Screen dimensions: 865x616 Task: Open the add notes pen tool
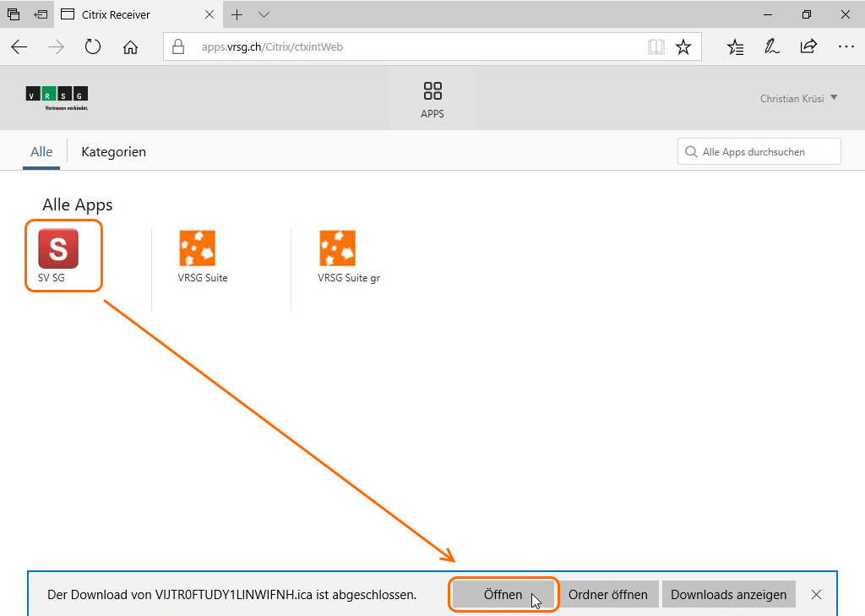click(771, 47)
